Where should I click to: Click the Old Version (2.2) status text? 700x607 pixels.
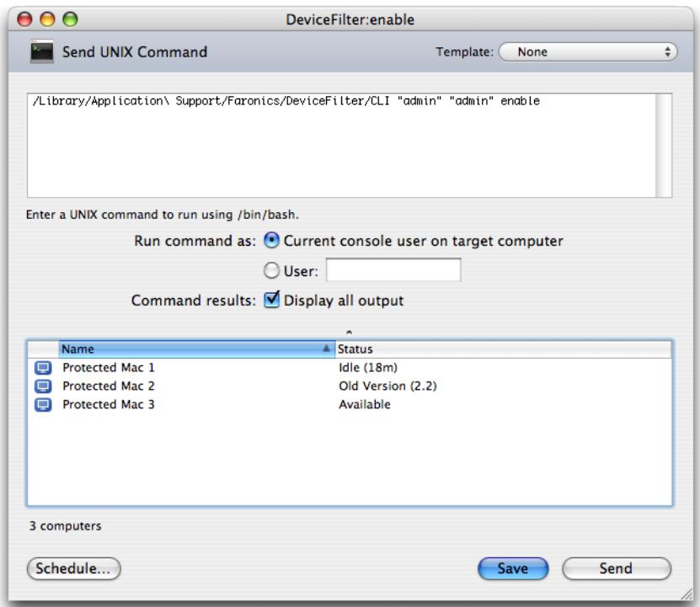387,386
